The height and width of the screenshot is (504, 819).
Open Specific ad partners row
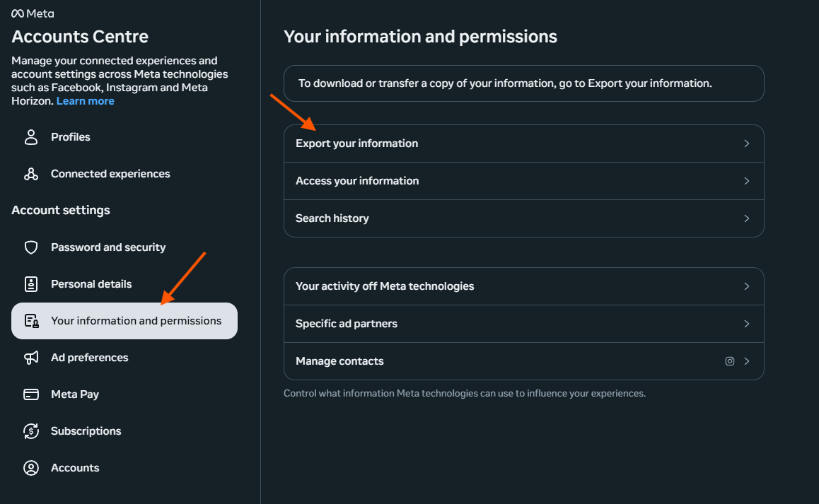tap(523, 324)
